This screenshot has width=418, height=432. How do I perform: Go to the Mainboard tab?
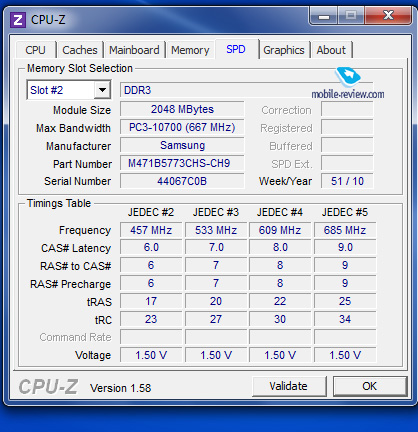[134, 50]
